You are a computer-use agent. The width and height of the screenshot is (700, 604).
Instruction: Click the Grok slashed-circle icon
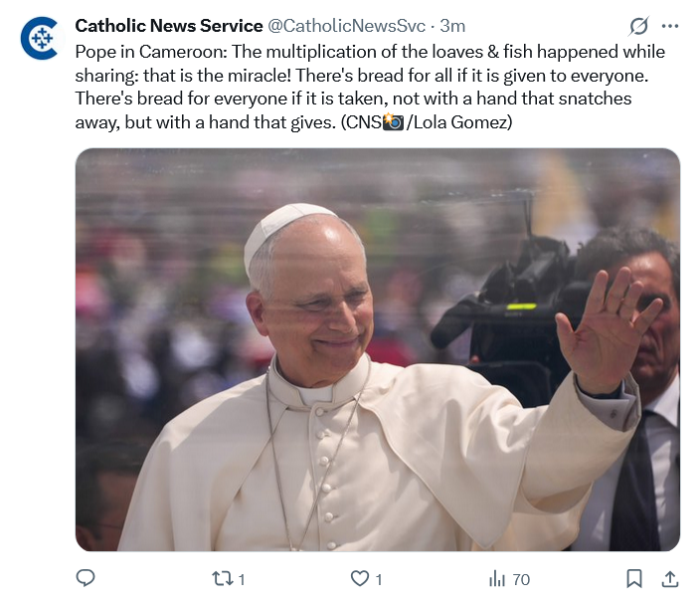pos(639,25)
